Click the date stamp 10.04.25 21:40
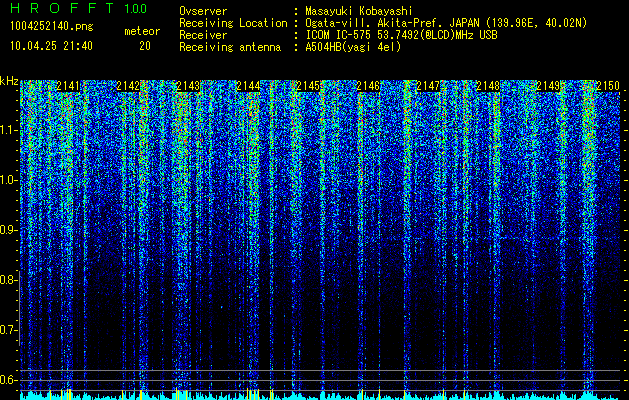629x400 pixels. pos(51,46)
